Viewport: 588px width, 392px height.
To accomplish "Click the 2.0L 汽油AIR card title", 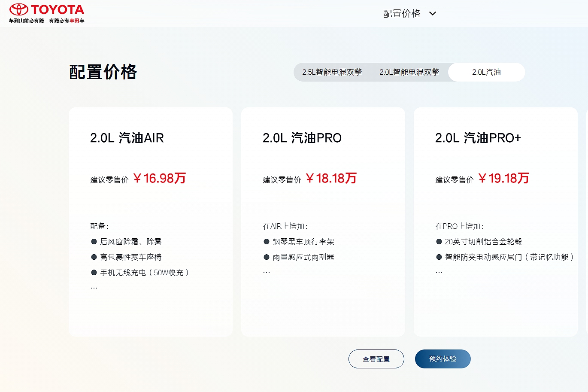I will (127, 138).
